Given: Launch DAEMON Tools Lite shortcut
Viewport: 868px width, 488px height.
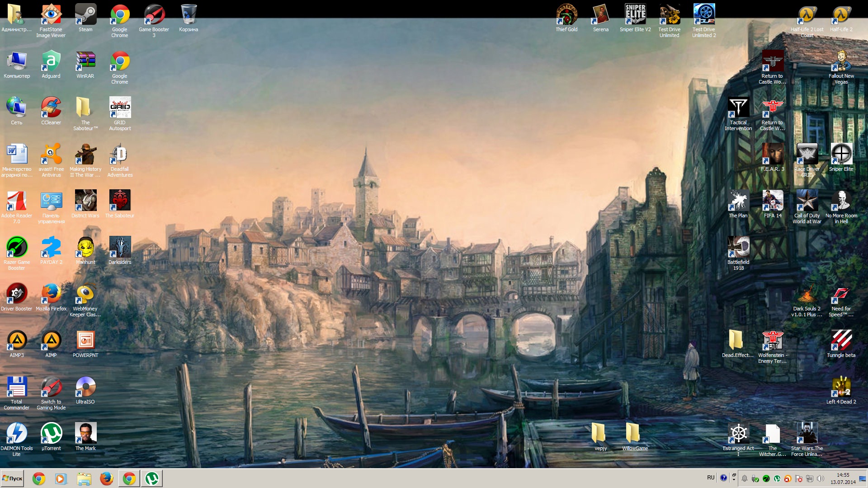Looking at the screenshot, I should click(x=17, y=439).
